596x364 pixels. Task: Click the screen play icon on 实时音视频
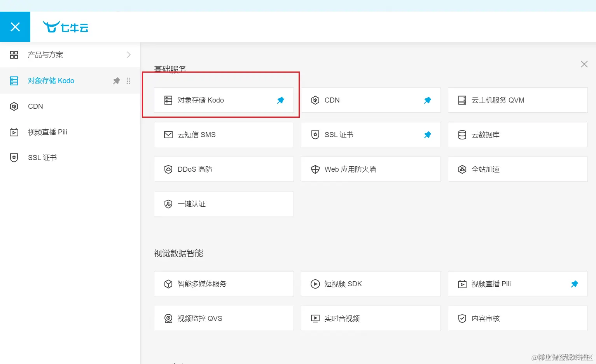coord(315,319)
